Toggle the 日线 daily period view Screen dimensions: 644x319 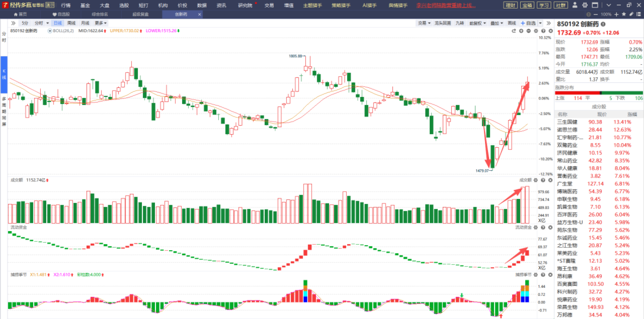click(58, 23)
